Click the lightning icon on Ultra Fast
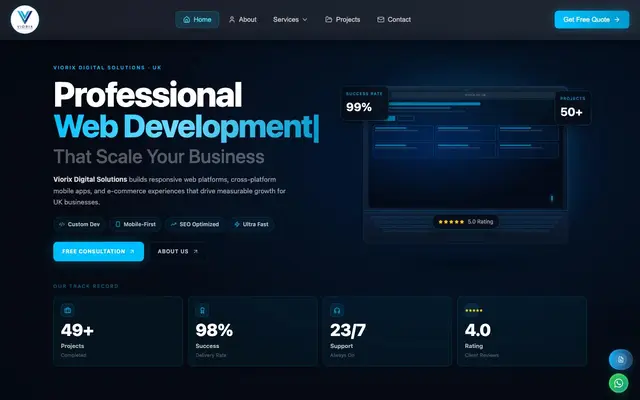 coord(237,224)
